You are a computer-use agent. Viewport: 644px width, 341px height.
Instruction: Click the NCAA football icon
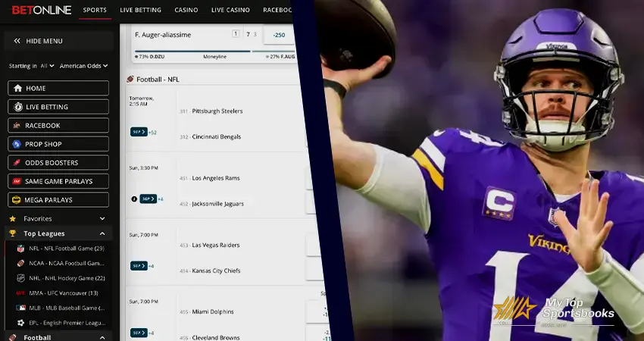pos(20,264)
